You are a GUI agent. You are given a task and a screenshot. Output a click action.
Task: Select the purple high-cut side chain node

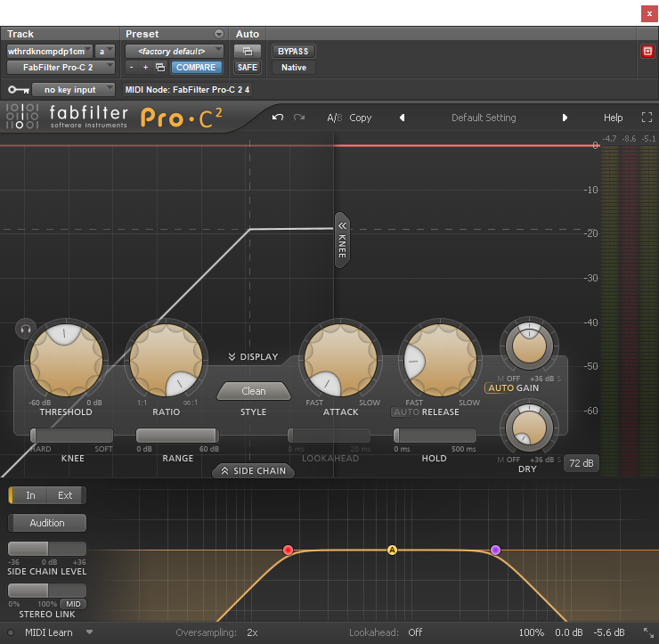pyautogui.click(x=495, y=550)
